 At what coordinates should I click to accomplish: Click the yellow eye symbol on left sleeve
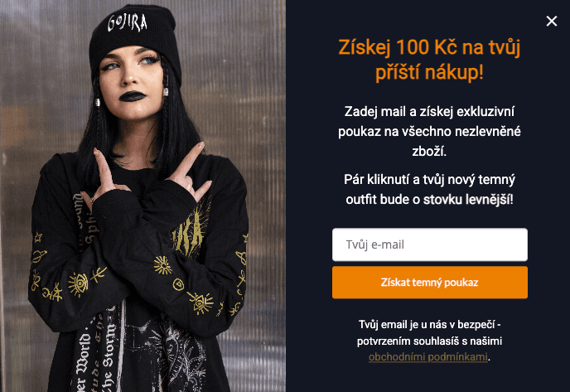point(78,284)
